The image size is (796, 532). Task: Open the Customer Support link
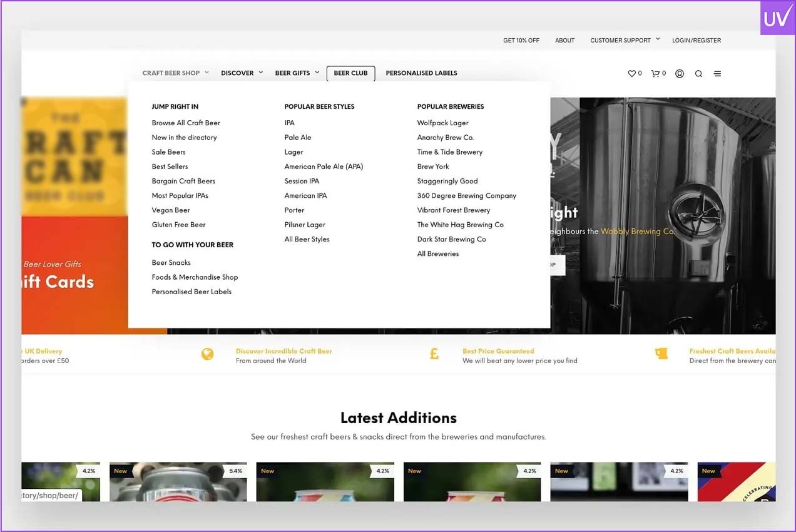pyautogui.click(x=620, y=40)
